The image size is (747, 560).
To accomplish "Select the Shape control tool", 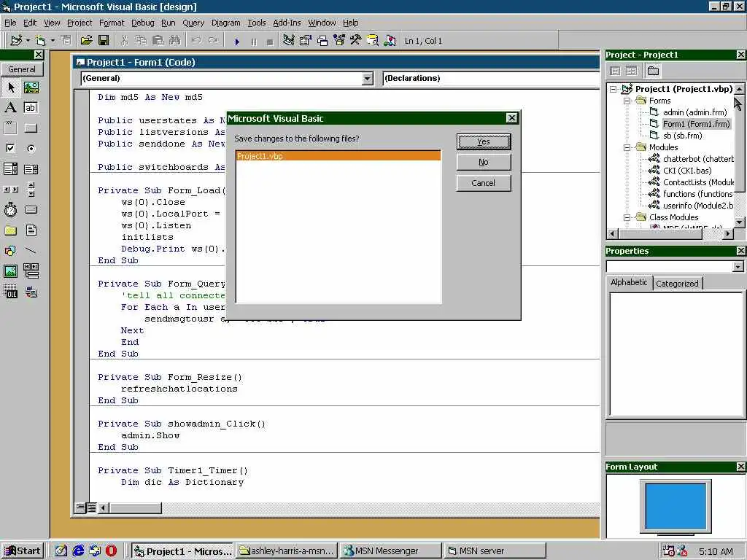I will [x=10, y=251].
